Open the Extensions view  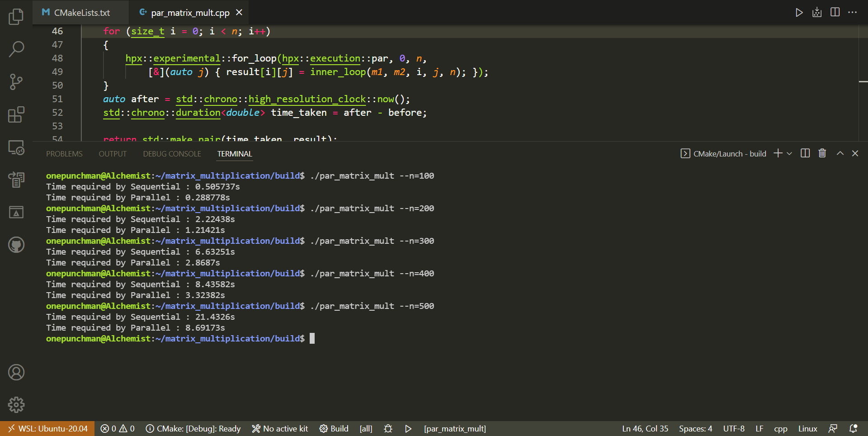click(x=16, y=114)
